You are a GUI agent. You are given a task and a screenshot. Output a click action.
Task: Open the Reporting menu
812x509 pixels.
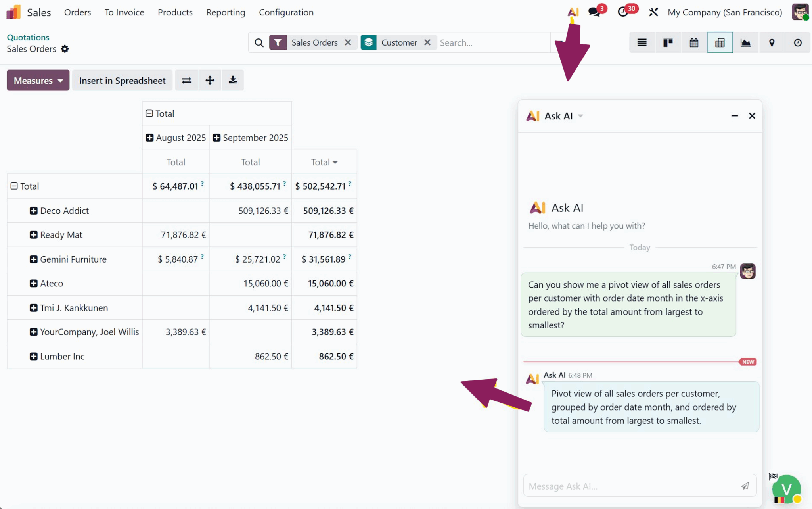(x=225, y=12)
